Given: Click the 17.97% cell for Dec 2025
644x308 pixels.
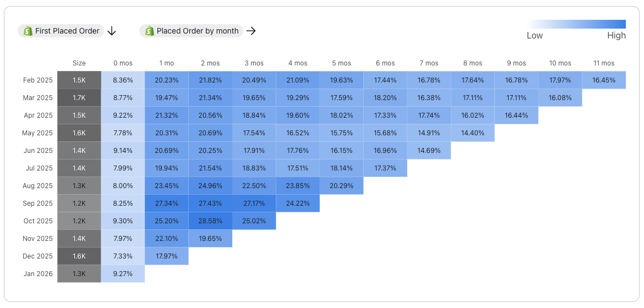Looking at the screenshot, I should (166, 256).
